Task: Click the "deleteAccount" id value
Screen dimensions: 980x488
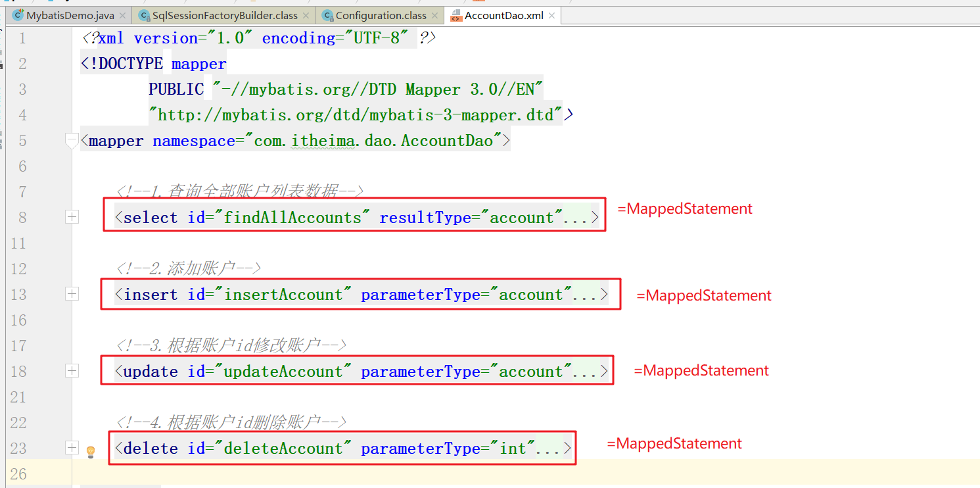Action: [x=283, y=449]
